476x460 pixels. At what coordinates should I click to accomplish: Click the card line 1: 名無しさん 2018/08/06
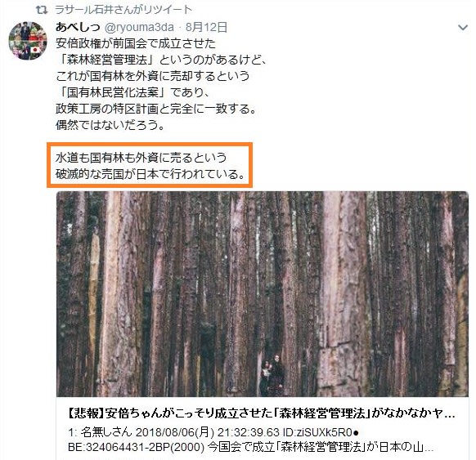pyautogui.click(x=213, y=431)
